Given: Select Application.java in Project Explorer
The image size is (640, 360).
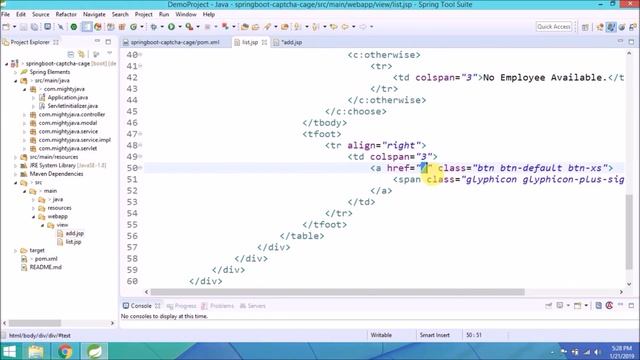Looking at the screenshot, I should (67, 98).
